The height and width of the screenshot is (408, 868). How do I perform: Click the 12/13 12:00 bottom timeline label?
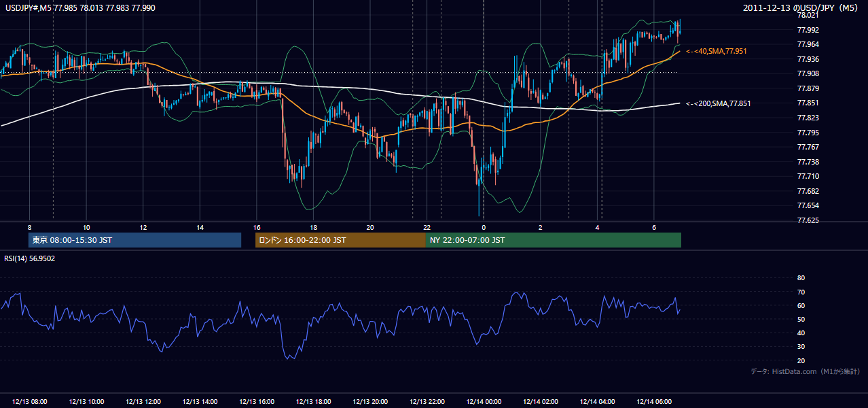143,402
